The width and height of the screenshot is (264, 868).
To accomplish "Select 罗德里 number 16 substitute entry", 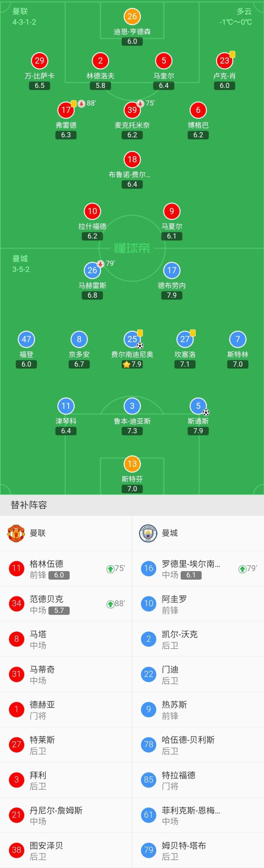I will pyautogui.click(x=198, y=569).
